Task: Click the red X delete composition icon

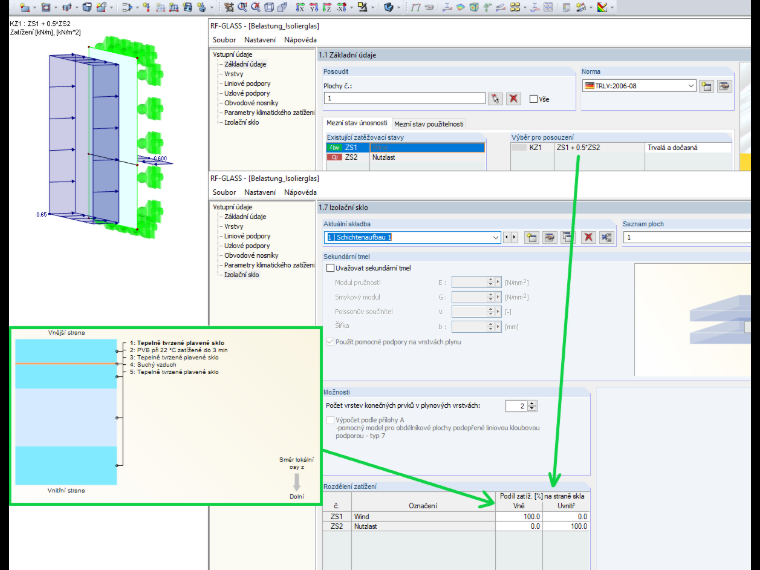Action: coord(588,237)
